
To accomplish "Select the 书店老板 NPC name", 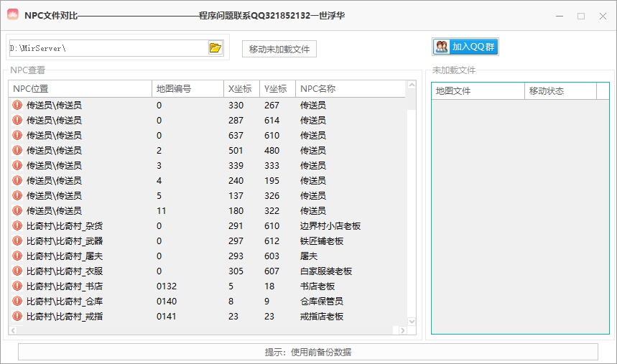I will (317, 286).
